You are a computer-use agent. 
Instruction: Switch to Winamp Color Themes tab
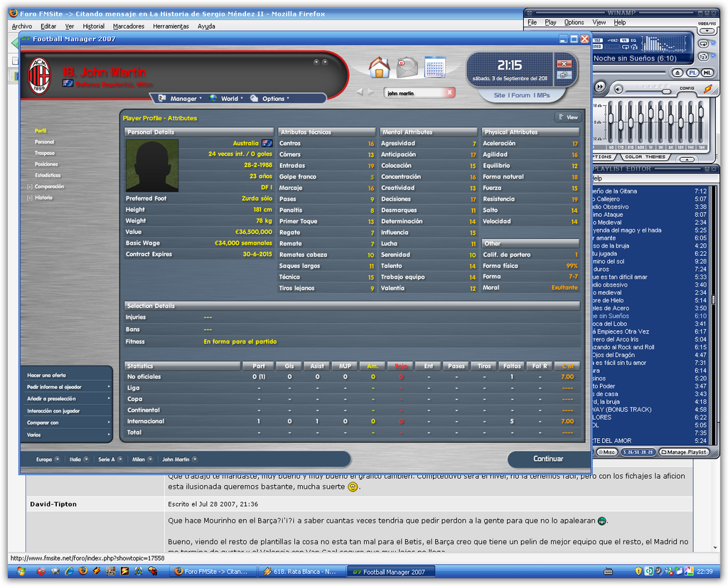645,157
